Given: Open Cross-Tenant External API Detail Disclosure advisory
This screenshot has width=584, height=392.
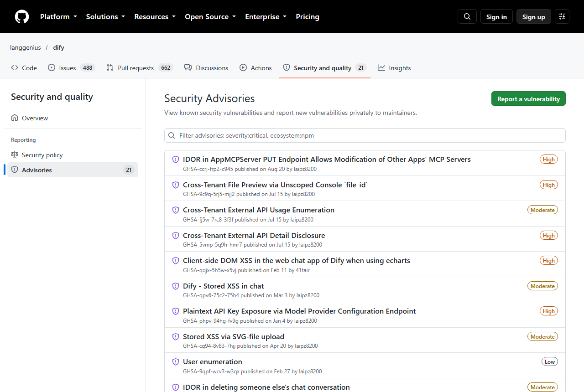Looking at the screenshot, I should coord(254,236).
